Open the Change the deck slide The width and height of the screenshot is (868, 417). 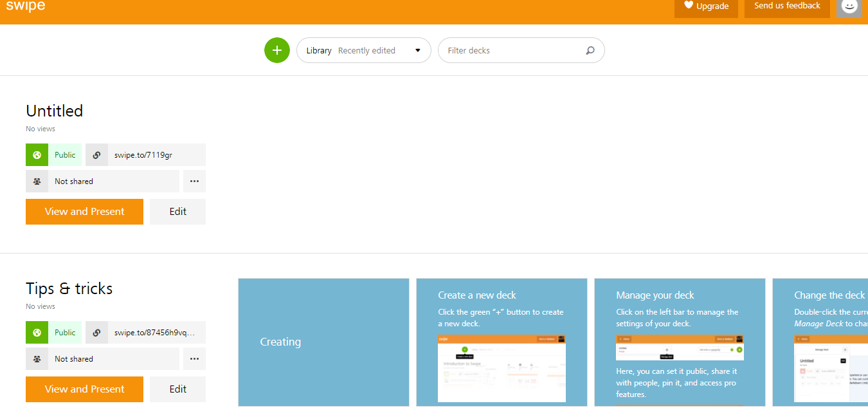point(820,342)
